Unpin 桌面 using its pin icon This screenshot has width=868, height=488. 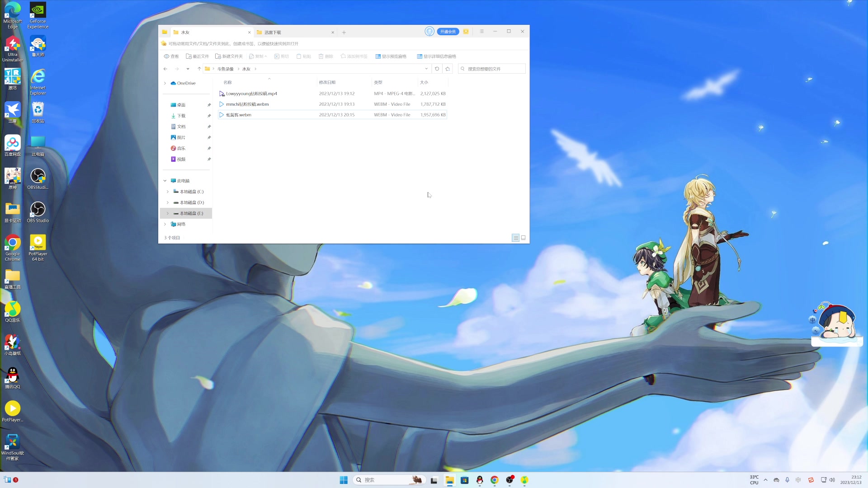[x=209, y=105]
